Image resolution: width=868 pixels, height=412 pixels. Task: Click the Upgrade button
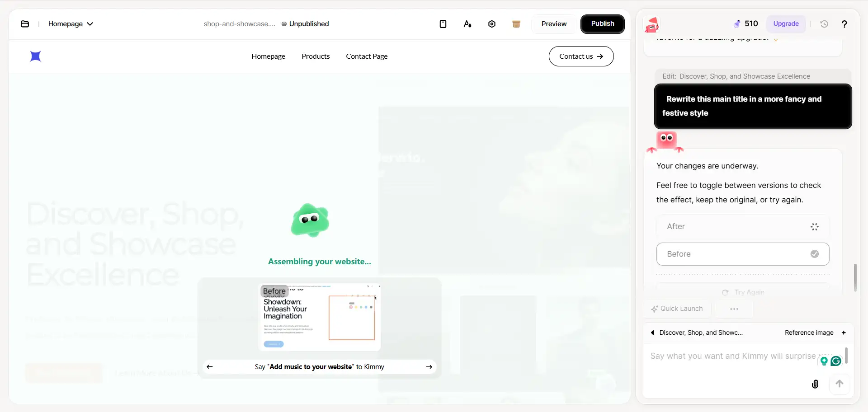786,24
